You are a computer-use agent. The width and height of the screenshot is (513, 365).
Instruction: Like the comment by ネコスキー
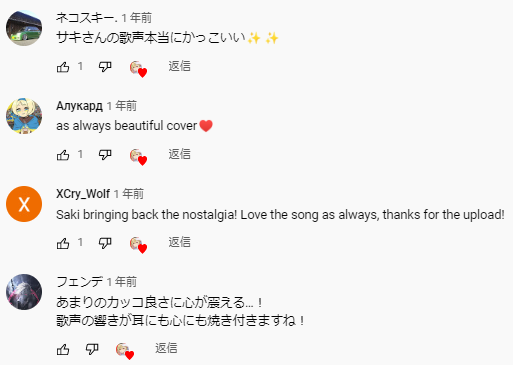[x=63, y=67]
